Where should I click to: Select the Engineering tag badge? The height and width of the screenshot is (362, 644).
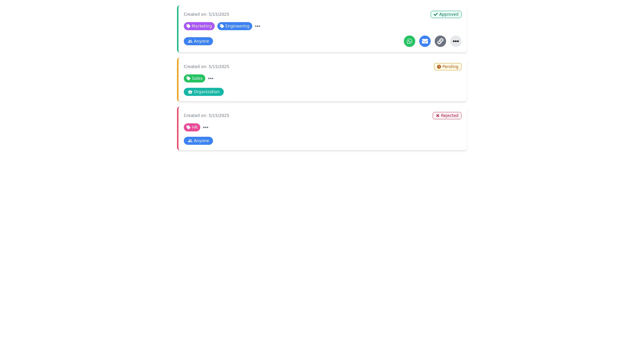pos(234,26)
